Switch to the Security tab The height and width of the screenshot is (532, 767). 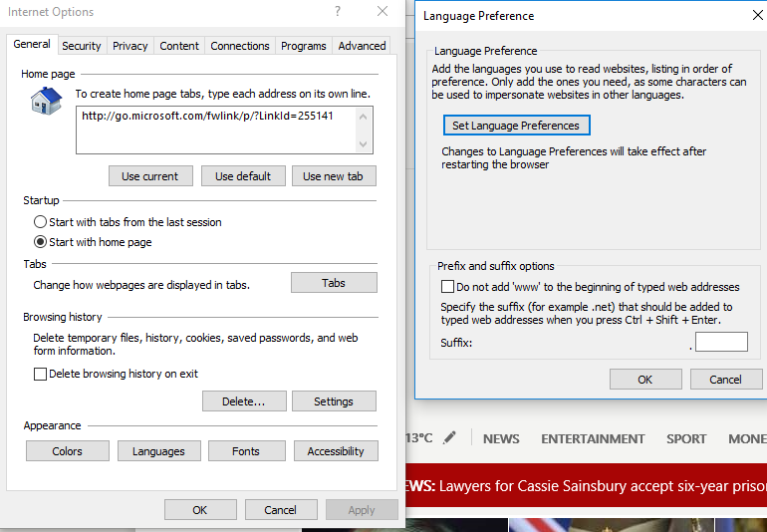click(x=82, y=46)
